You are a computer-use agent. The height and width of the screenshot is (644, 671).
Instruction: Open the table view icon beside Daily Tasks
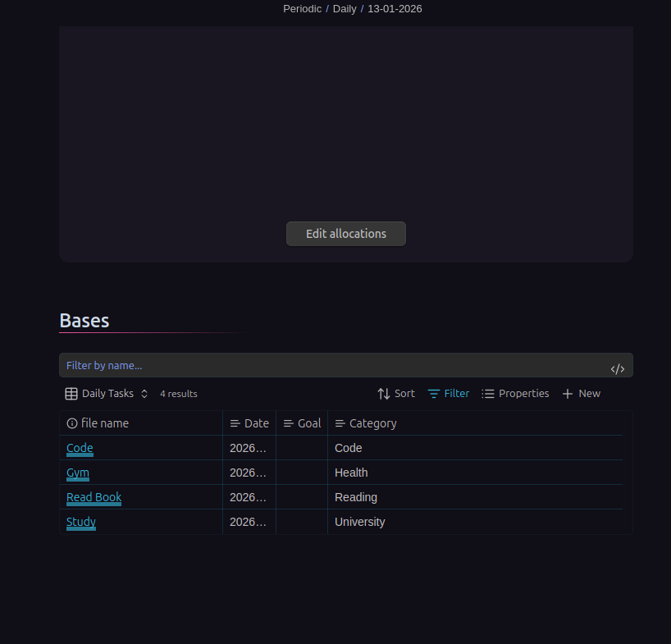(x=72, y=393)
